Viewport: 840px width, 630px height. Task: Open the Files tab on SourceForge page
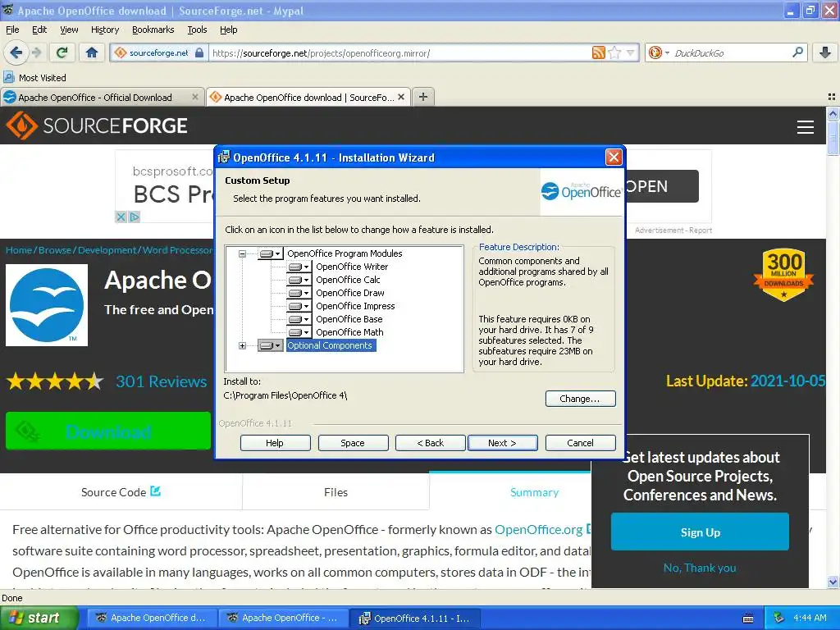[336, 492]
